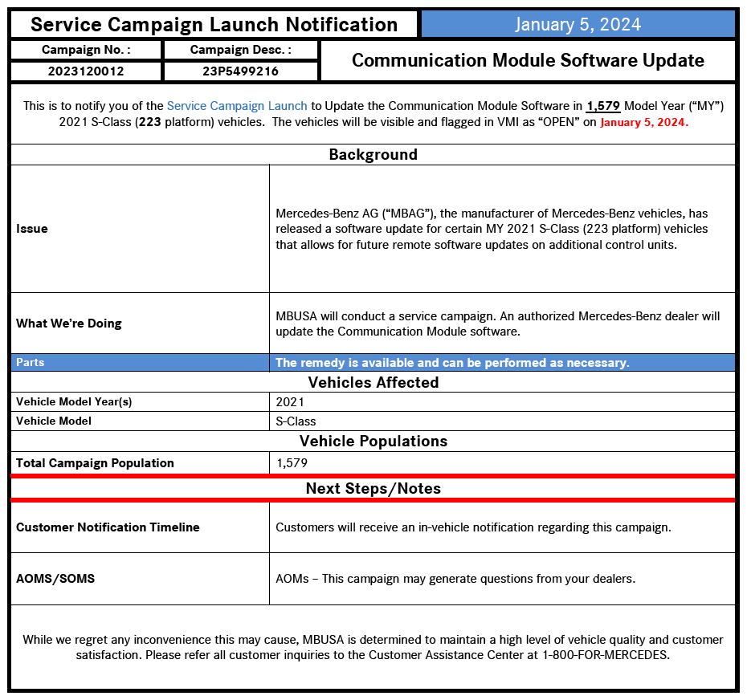Click the 'Service Campaign Launch Notification' title
The height and width of the screenshot is (700, 747).
[x=214, y=24]
